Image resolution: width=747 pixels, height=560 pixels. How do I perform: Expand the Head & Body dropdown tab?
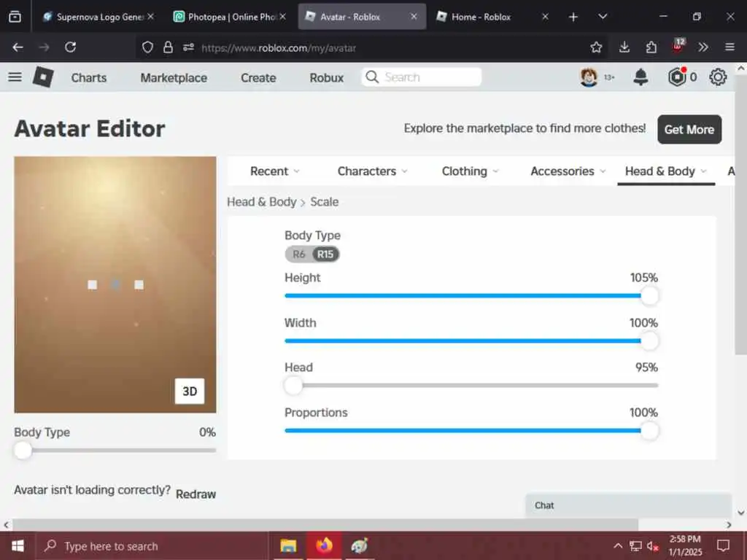point(665,171)
